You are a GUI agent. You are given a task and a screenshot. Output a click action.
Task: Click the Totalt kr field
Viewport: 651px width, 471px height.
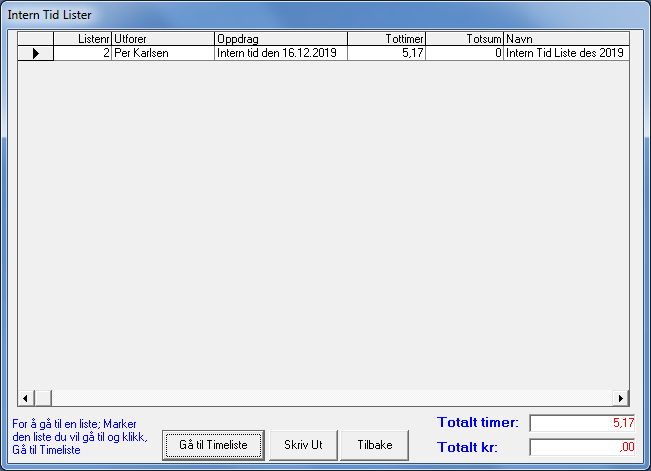pyautogui.click(x=583, y=447)
